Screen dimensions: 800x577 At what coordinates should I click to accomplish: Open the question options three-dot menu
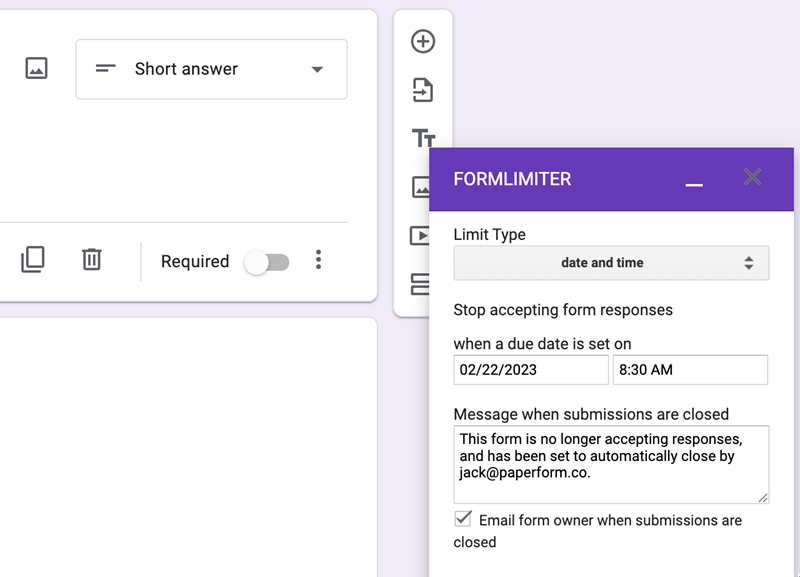(x=318, y=260)
